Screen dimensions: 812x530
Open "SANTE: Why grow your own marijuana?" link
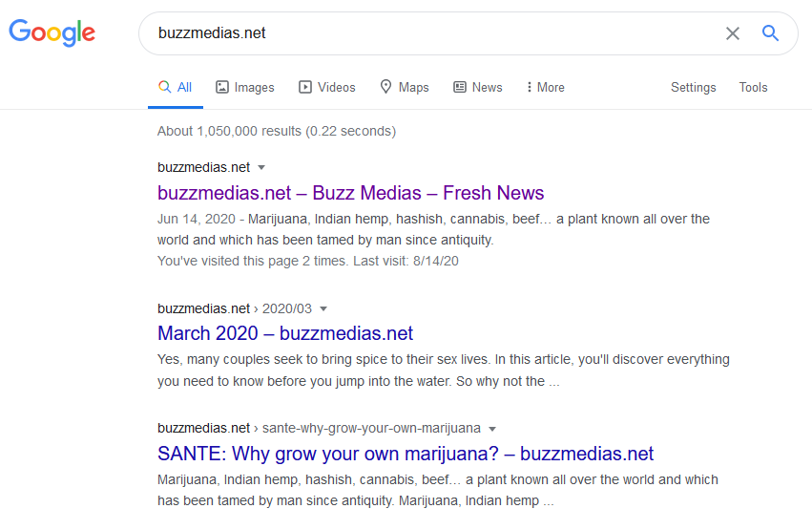coord(406,454)
